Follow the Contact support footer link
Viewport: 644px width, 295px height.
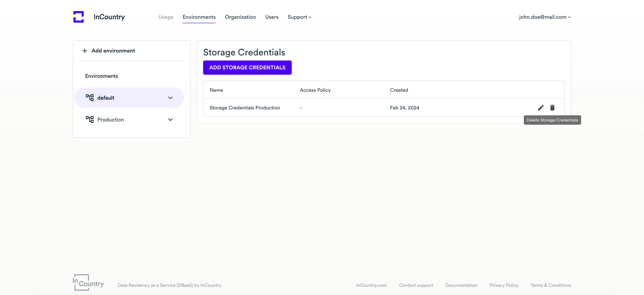pos(416,285)
